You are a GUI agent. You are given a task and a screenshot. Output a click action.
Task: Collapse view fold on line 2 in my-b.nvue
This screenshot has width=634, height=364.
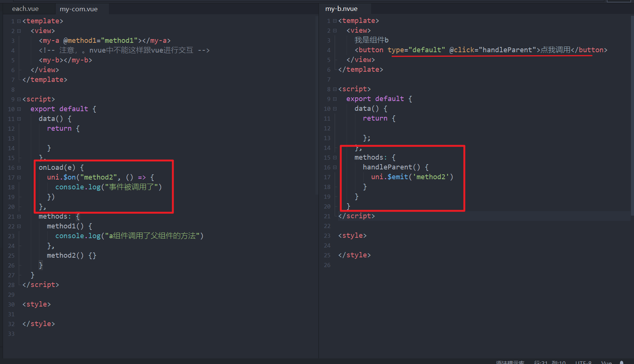coord(335,31)
